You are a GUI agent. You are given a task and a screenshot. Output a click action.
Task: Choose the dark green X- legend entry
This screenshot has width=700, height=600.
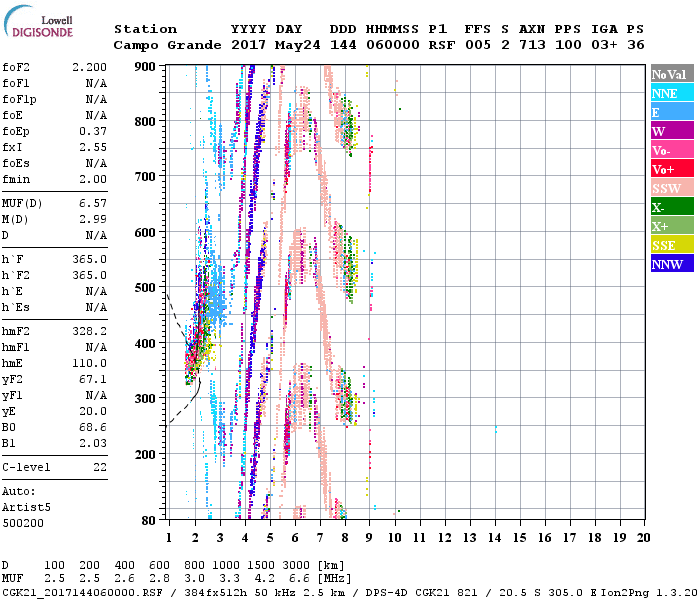pos(669,207)
